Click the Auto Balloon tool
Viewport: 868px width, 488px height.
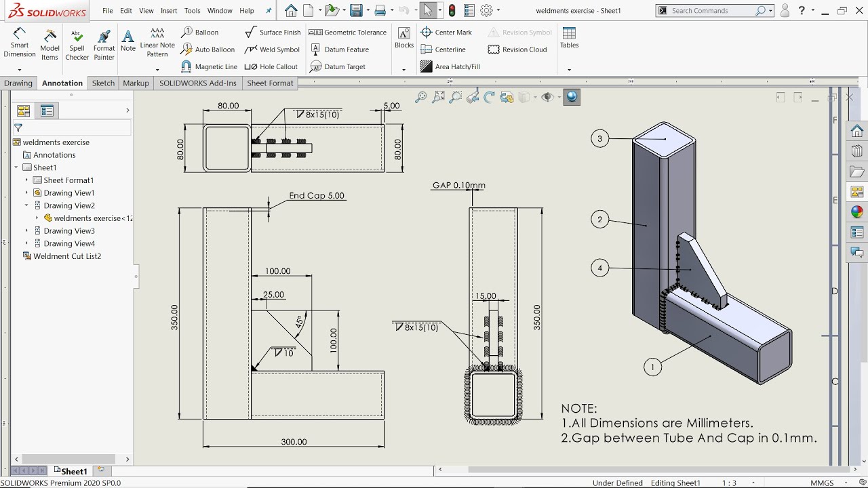pos(208,49)
